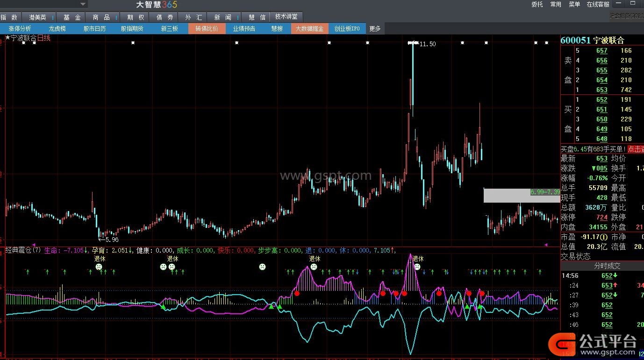Expand the 新闻 submenu dots
The image size is (644, 360).
(x=238, y=17)
